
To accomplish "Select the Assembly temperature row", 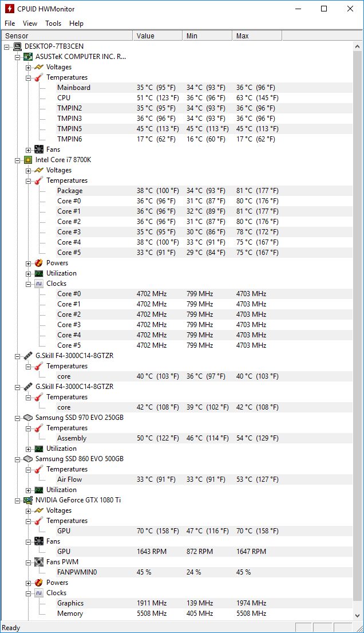I will tap(204, 438).
